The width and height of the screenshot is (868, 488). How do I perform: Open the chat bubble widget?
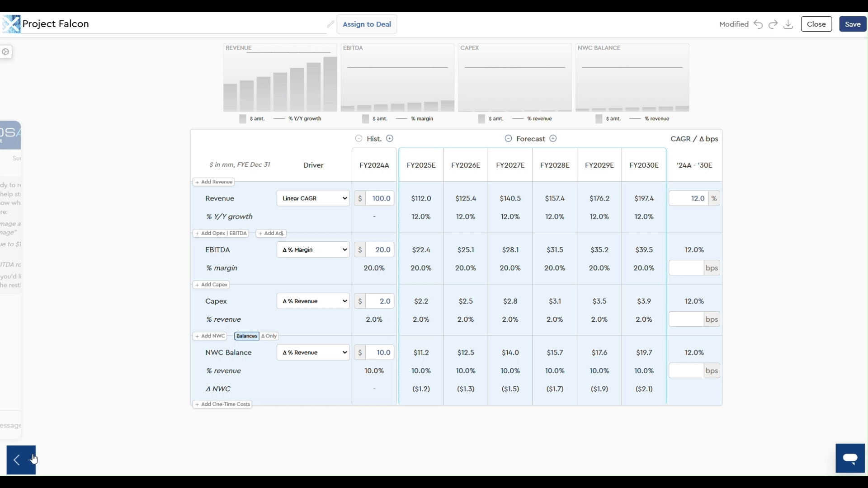pyautogui.click(x=850, y=458)
